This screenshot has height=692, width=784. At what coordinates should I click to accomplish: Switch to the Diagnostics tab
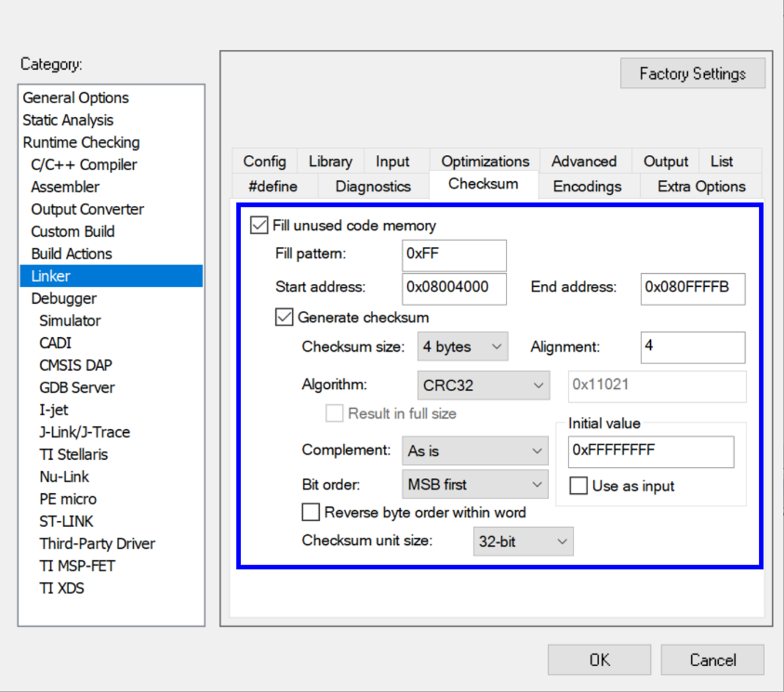[x=373, y=186]
